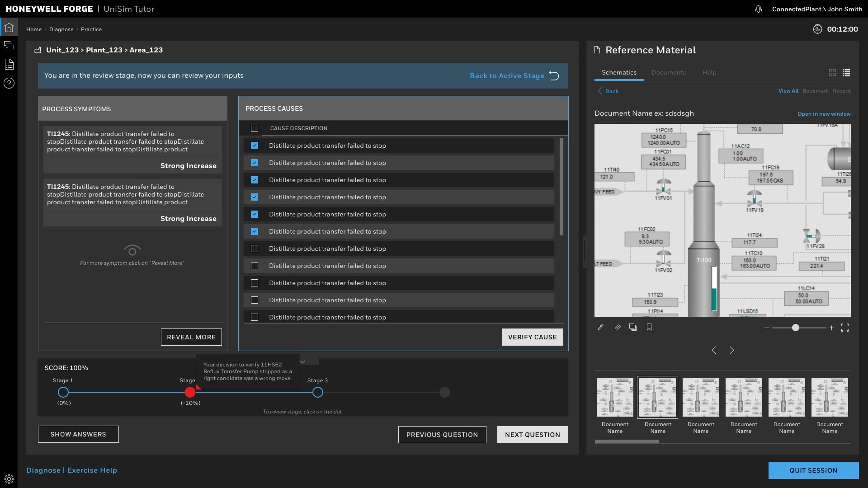The height and width of the screenshot is (488, 868).
Task: Click the NEXT QUESTION button
Action: pyautogui.click(x=533, y=435)
